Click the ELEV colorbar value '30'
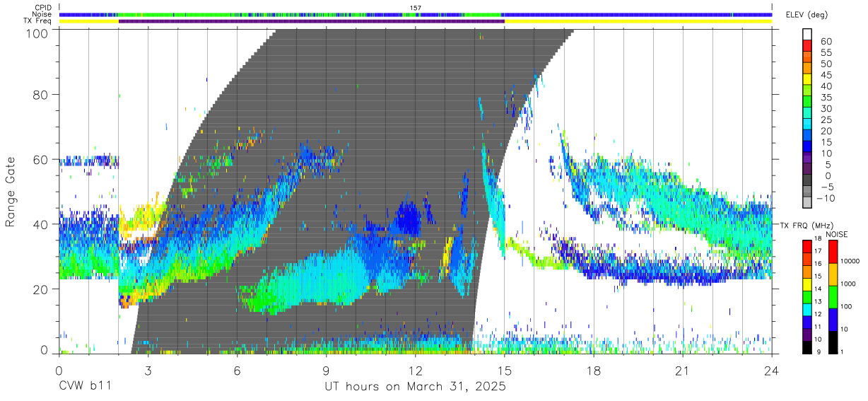Image resolution: width=868 pixels, height=401 pixels. click(826, 108)
